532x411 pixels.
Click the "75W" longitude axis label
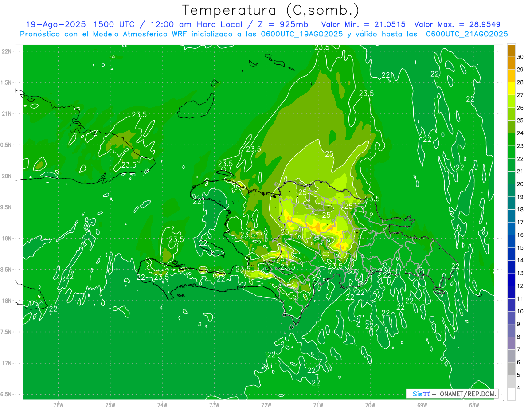point(110,405)
